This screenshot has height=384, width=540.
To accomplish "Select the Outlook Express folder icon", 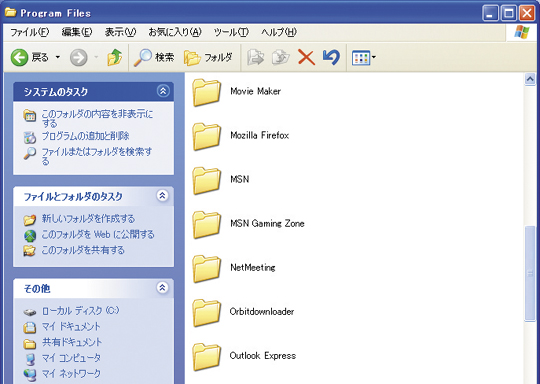I will click(206, 356).
